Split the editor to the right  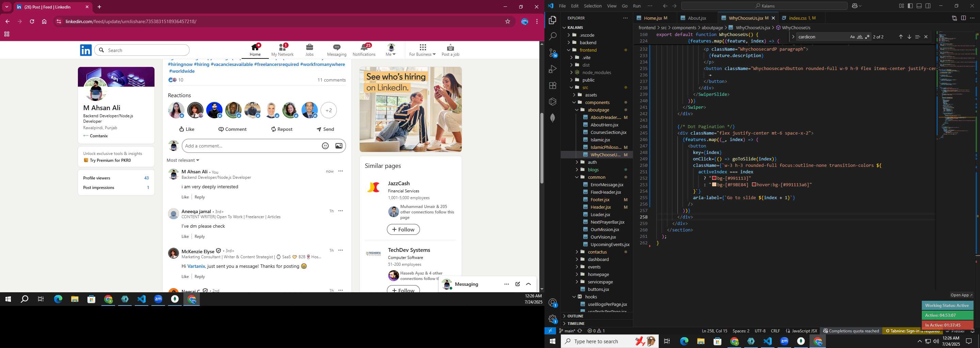(963, 18)
